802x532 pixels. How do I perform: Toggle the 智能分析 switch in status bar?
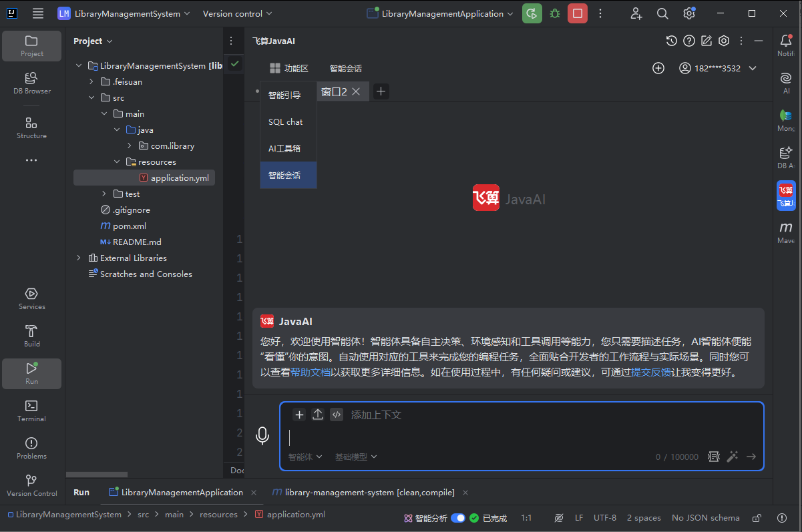[x=457, y=517]
